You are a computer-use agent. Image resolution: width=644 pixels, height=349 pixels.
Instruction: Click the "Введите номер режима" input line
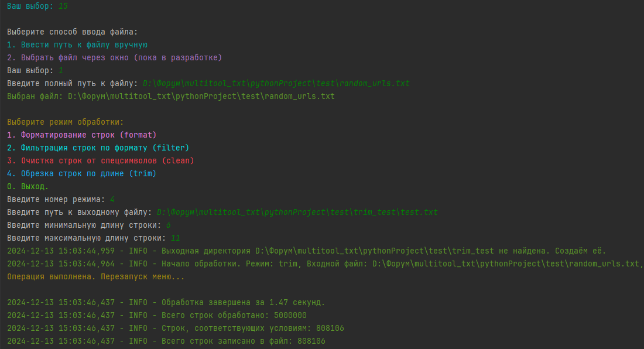pos(60,199)
